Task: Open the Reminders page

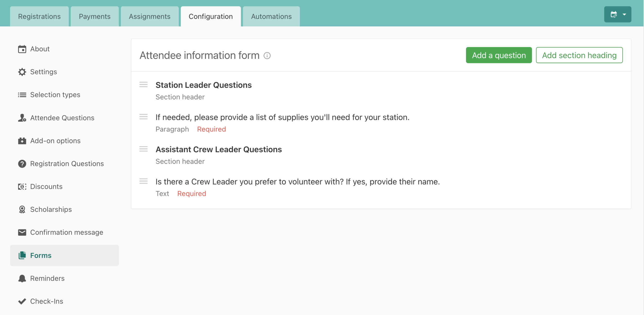Action: coord(64,278)
